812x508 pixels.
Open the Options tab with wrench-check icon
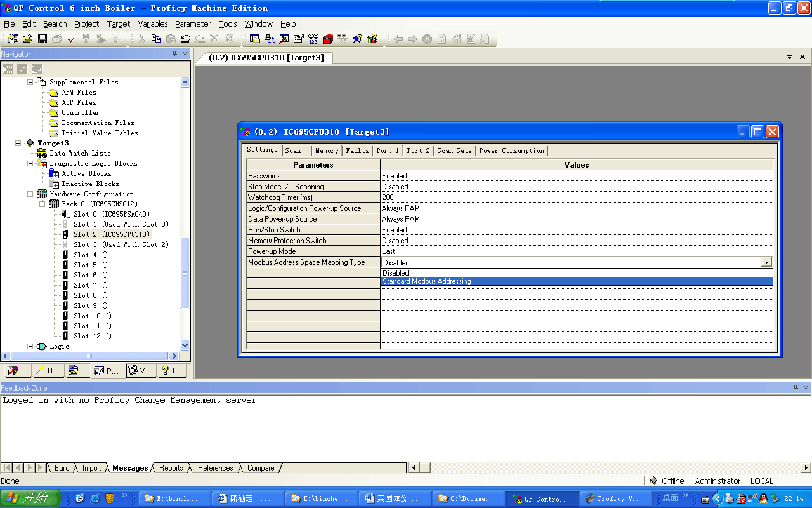(x=18, y=371)
